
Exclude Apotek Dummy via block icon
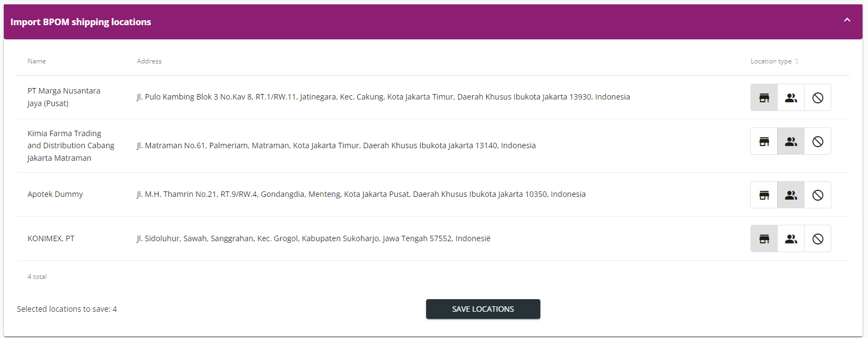point(818,195)
